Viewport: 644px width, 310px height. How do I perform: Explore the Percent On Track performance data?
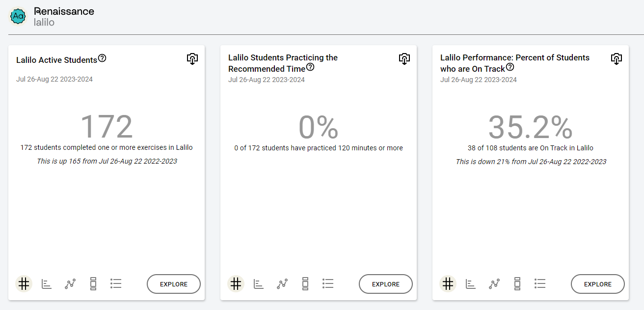[x=598, y=284]
